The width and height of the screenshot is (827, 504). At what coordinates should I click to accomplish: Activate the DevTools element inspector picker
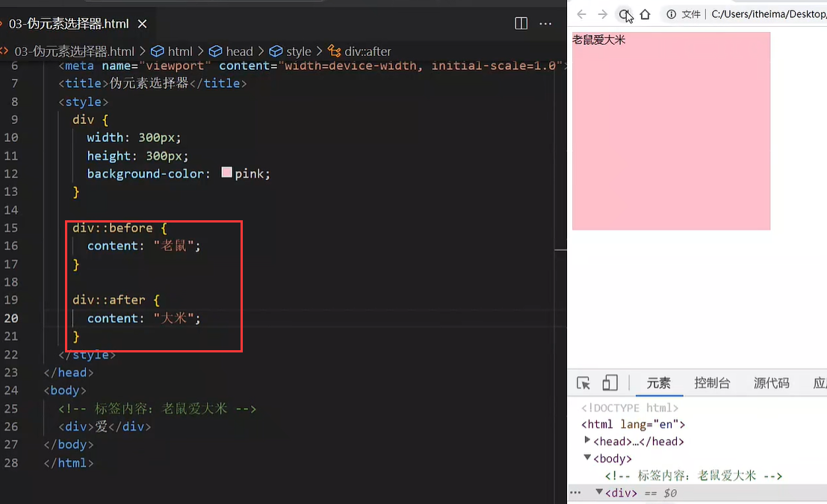[583, 383]
